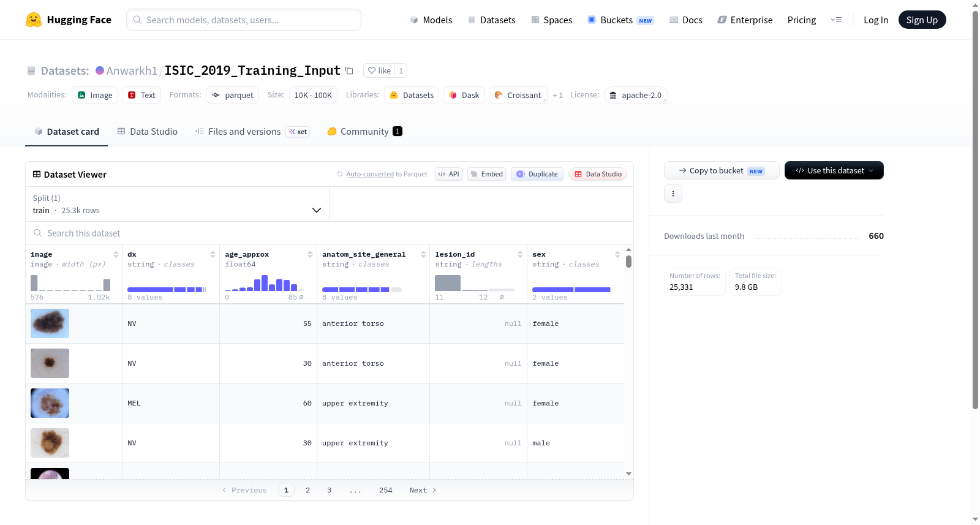Open Datasets in the top navigation
This screenshot has height=525, width=980.
coord(492,20)
